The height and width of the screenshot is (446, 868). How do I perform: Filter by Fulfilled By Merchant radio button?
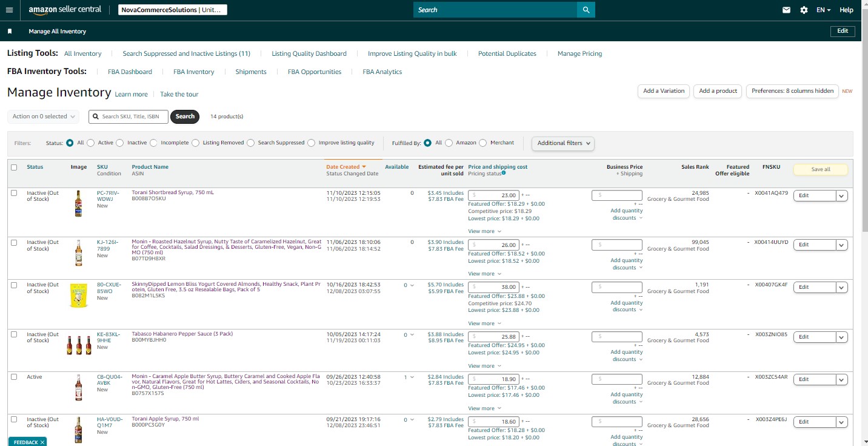click(483, 143)
